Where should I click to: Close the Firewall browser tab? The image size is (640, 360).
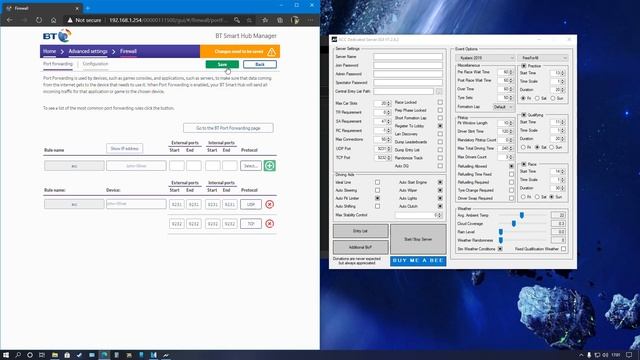coord(77,8)
